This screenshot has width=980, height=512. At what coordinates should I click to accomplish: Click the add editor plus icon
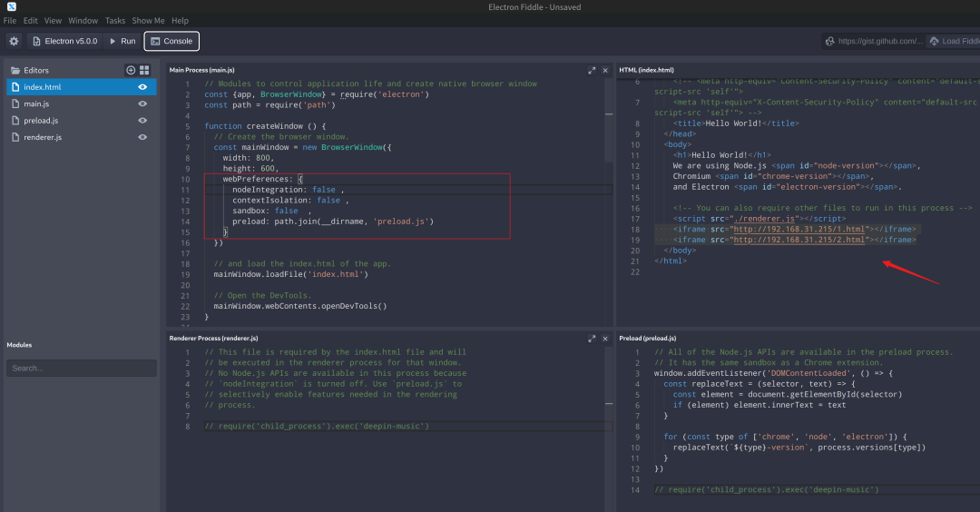[131, 70]
